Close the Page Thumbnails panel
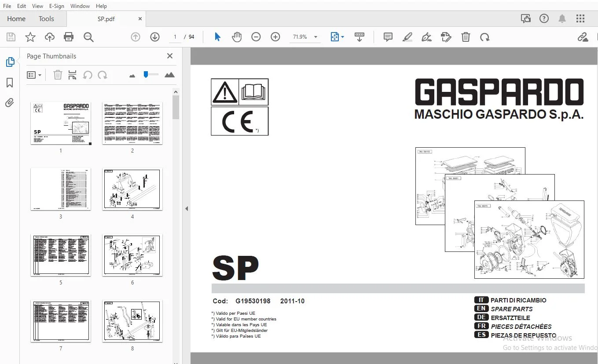 click(170, 56)
